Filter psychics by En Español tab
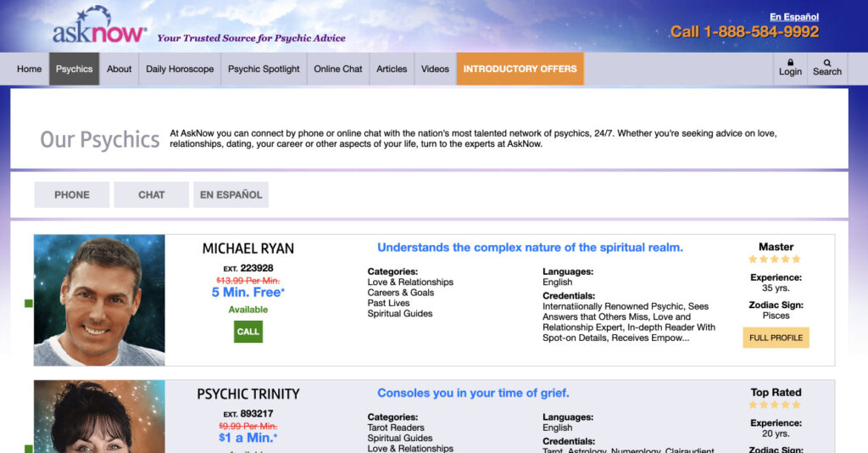The height and width of the screenshot is (453, 868). (x=231, y=194)
